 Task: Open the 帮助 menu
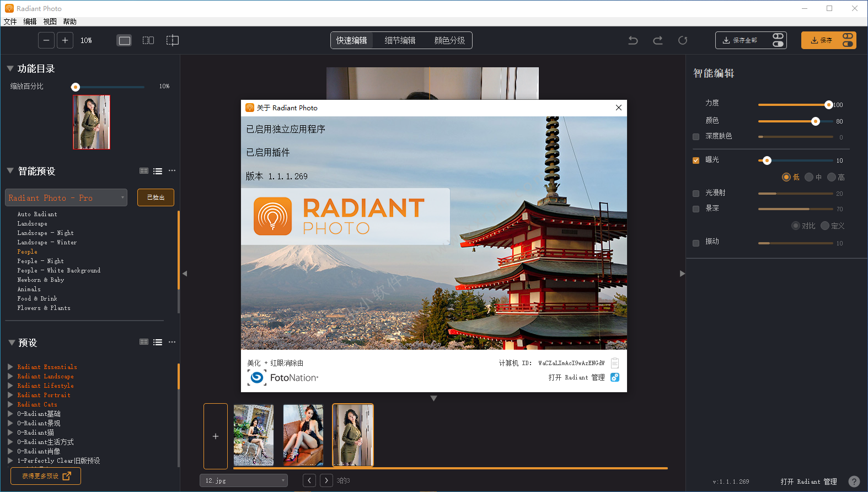69,22
